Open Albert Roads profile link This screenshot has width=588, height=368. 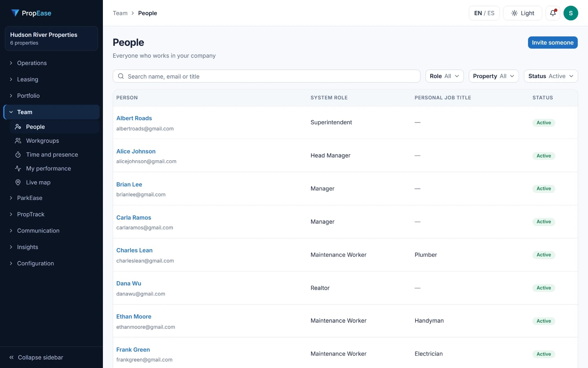point(134,118)
